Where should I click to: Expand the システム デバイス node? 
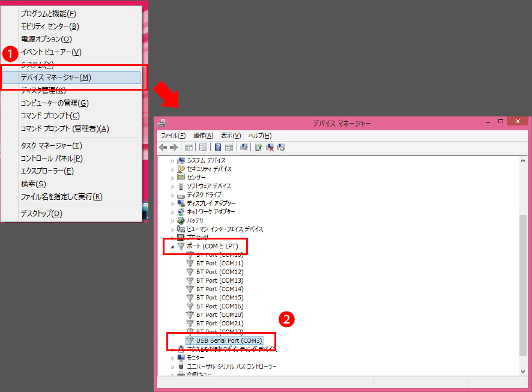(x=172, y=161)
